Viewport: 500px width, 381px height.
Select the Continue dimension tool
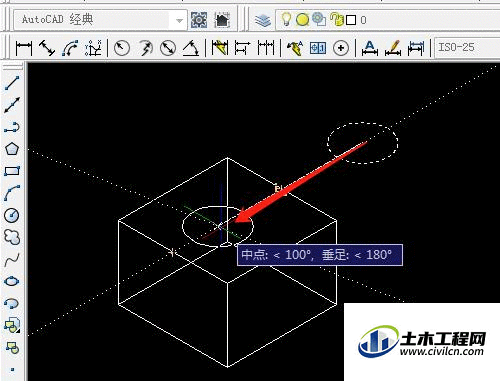tap(266, 48)
